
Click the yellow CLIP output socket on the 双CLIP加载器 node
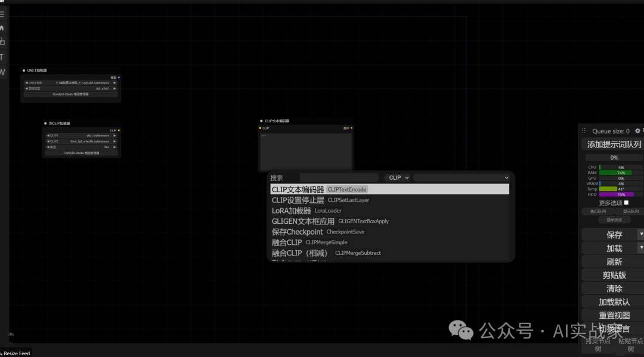coord(119,130)
